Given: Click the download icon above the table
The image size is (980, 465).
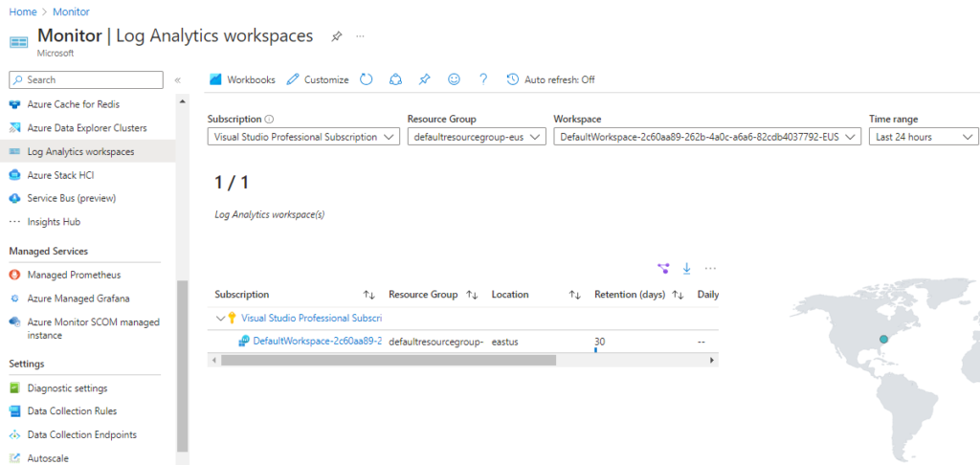Looking at the screenshot, I should tap(686, 268).
